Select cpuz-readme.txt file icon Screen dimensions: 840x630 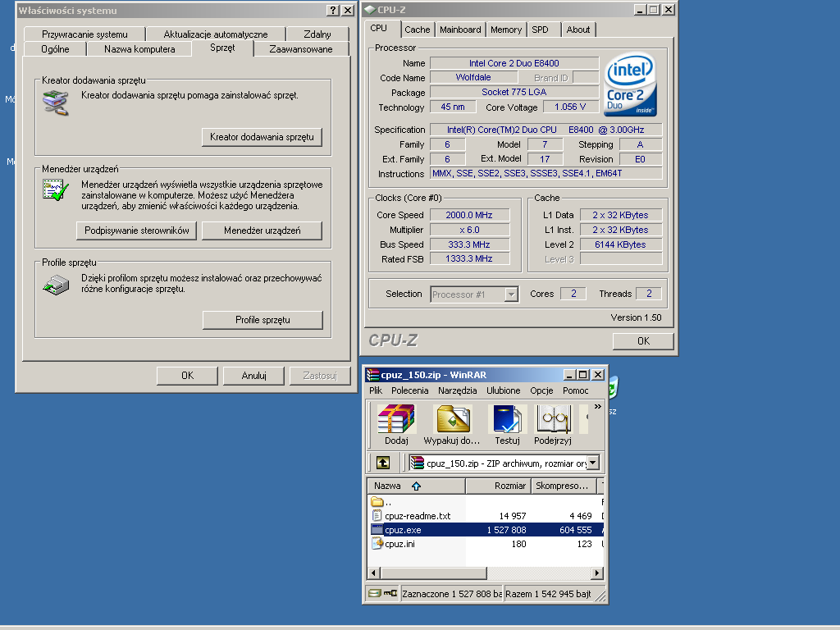coord(377,516)
